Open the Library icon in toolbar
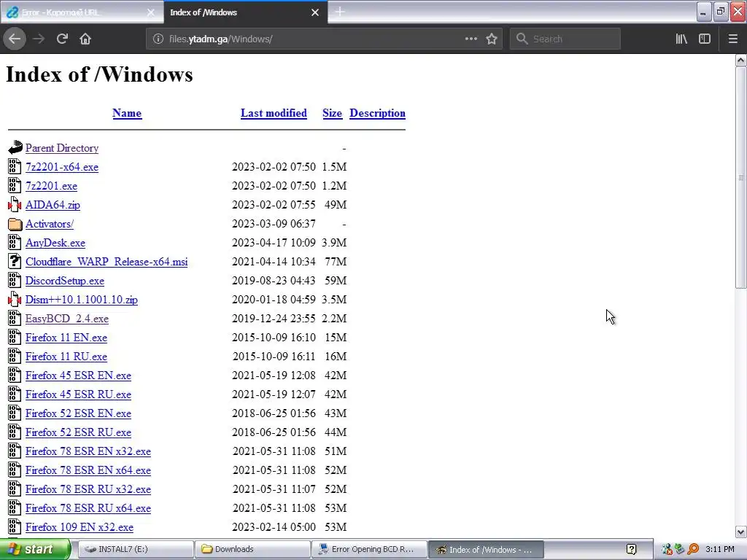Screen dimensions: 747x560 point(681,39)
